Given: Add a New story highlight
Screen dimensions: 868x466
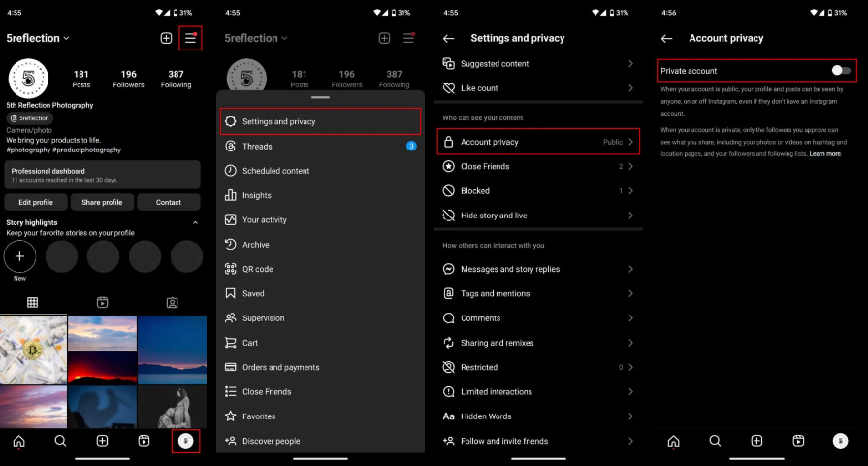Looking at the screenshot, I should 20,256.
